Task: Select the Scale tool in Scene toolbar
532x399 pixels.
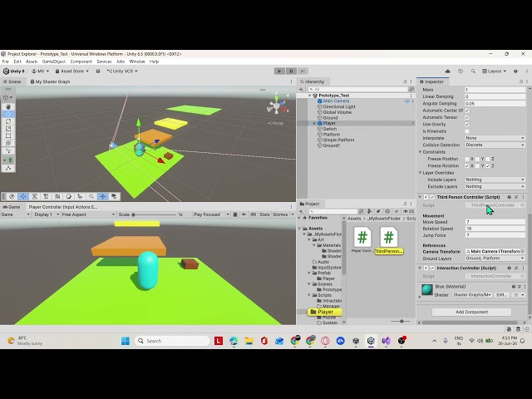Action: [x=8, y=129]
